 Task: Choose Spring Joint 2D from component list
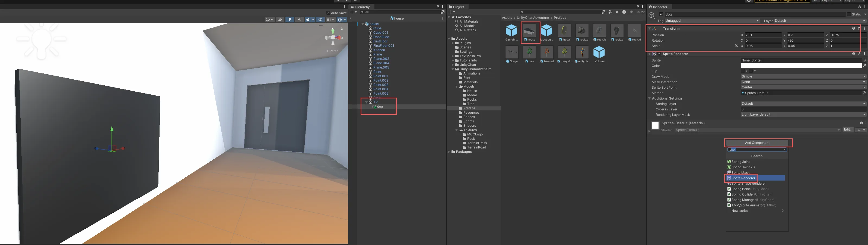coord(743,167)
